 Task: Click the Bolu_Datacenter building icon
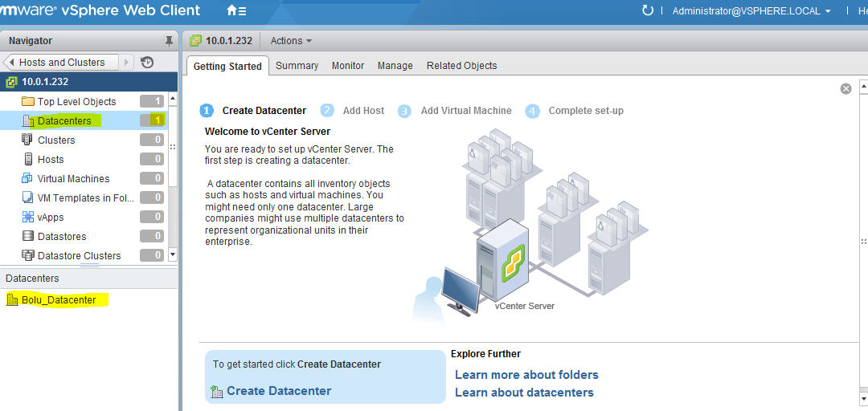click(12, 299)
